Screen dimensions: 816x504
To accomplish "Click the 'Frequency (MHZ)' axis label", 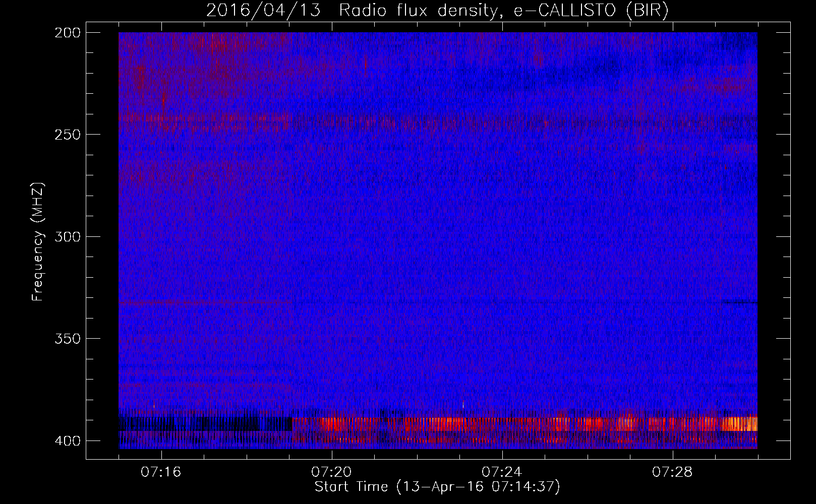I will (x=38, y=241).
